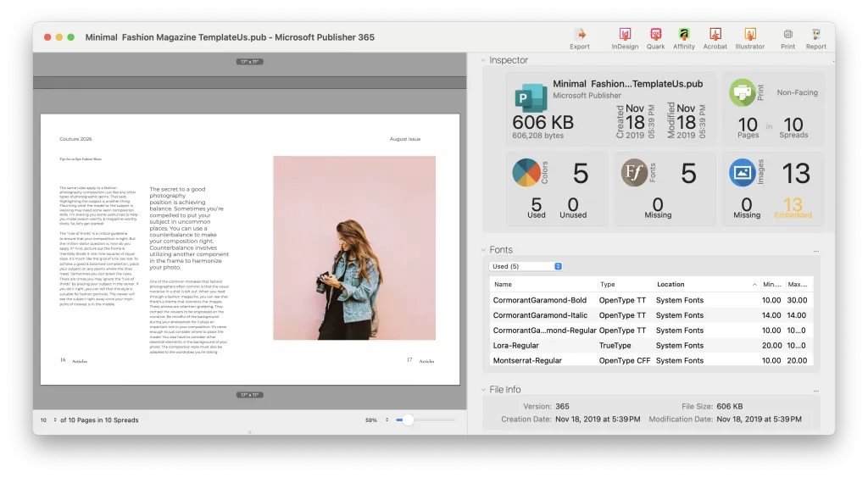The width and height of the screenshot is (868, 478).
Task: Click "of 10 Pages in 10 Spreads" text
Action: click(99, 420)
